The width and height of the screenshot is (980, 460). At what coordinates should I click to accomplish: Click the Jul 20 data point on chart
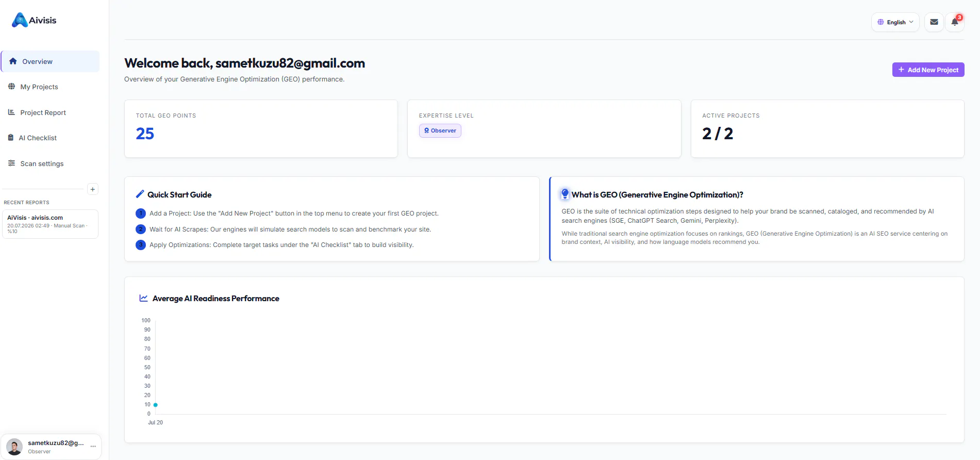(x=155, y=405)
